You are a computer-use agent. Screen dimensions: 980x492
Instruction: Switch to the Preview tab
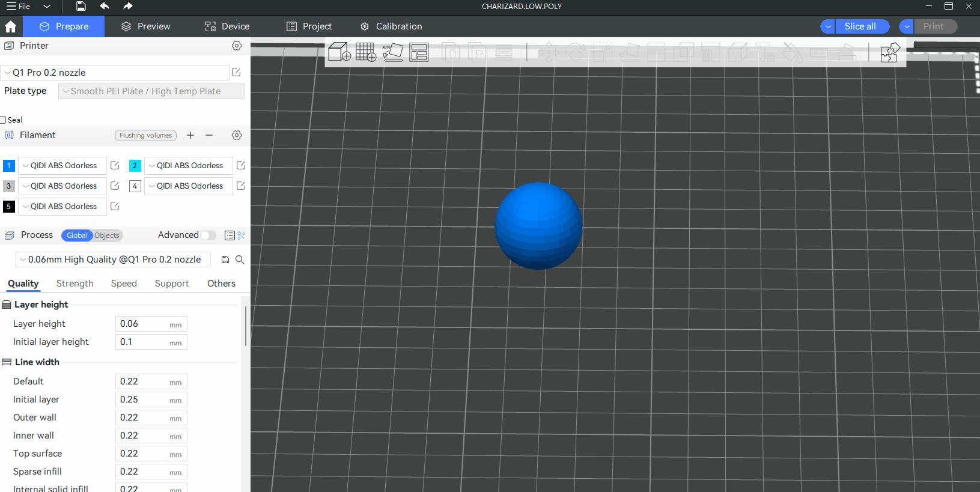[146, 26]
